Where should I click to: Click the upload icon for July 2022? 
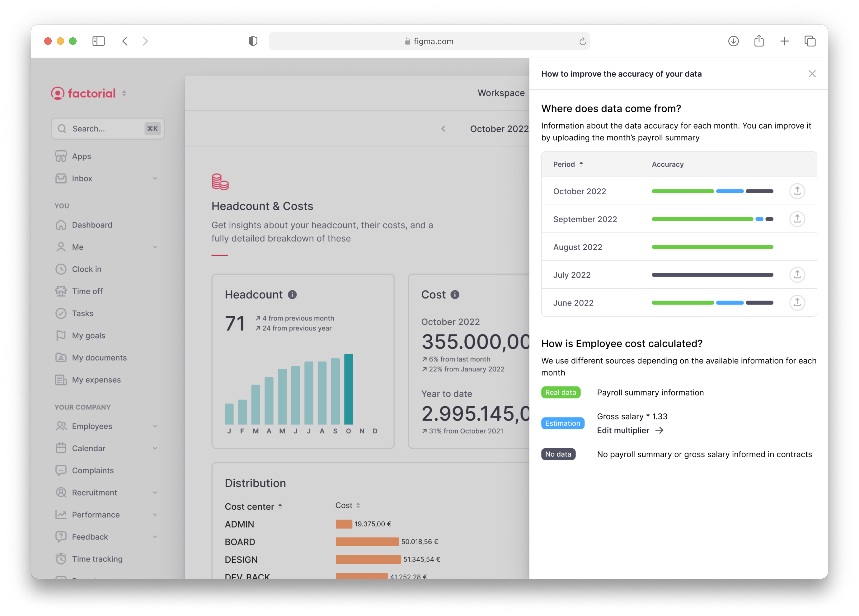(797, 274)
